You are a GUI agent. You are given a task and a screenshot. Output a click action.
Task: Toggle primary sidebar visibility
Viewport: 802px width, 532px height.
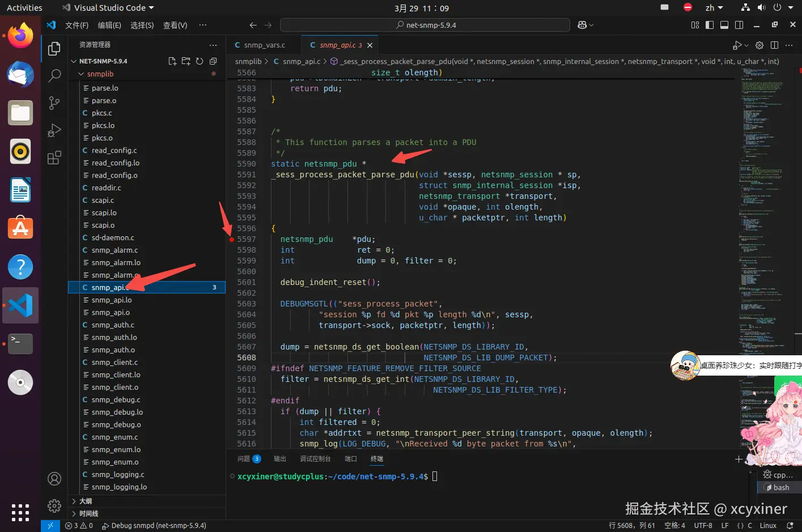[710, 25]
